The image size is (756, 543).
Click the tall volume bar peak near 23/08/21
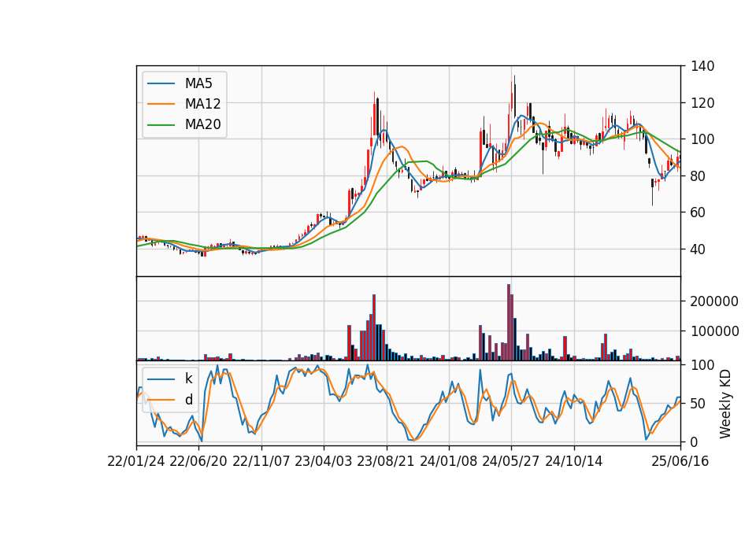point(374,327)
